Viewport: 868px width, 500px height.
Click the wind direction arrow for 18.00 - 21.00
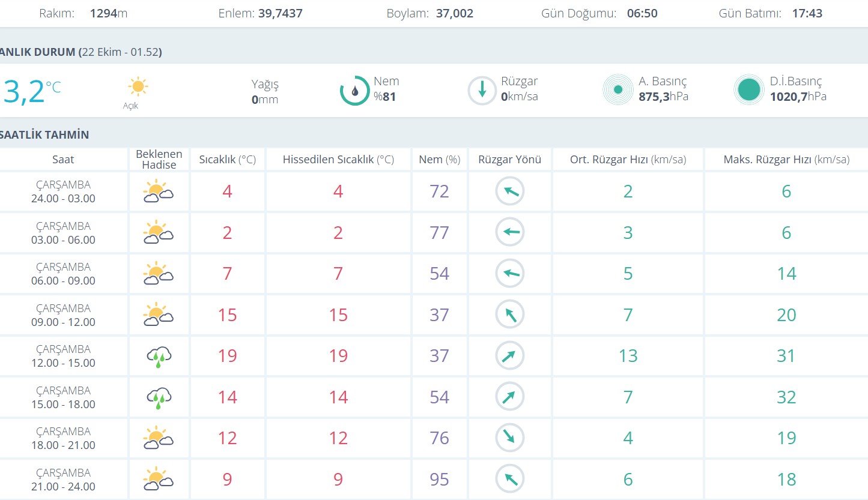pyautogui.click(x=509, y=438)
